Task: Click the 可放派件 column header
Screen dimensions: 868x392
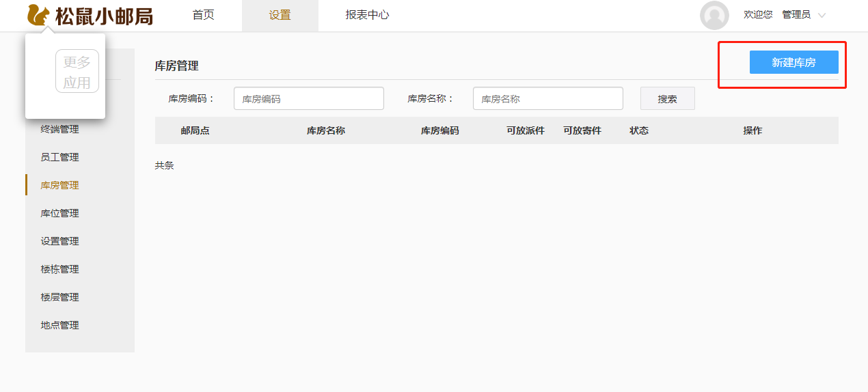Action: [x=526, y=130]
